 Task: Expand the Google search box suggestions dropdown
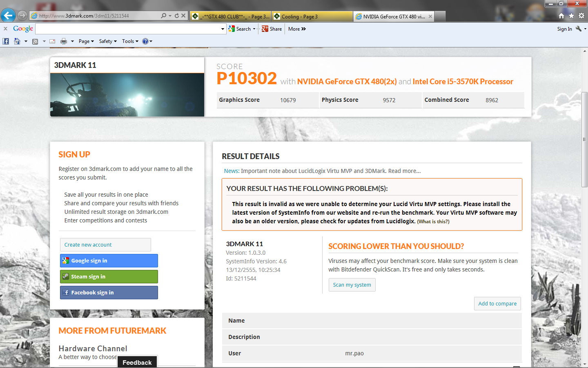pos(223,29)
